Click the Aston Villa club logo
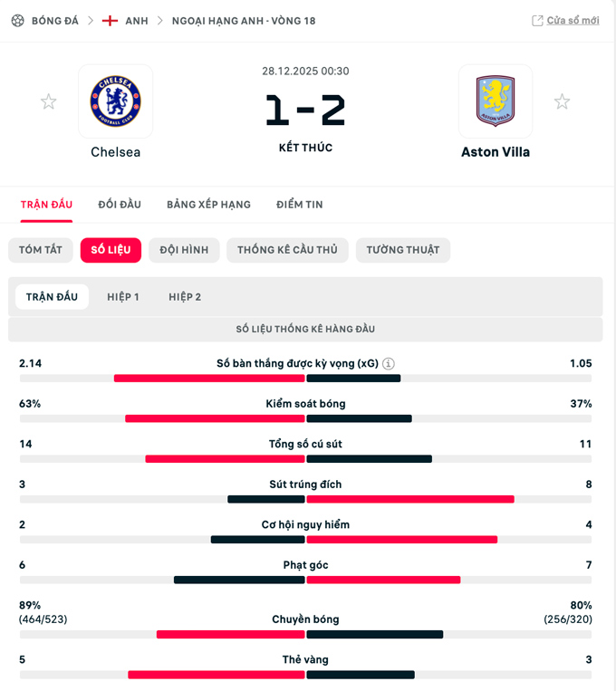This screenshot has height=691, width=616. 495,101
